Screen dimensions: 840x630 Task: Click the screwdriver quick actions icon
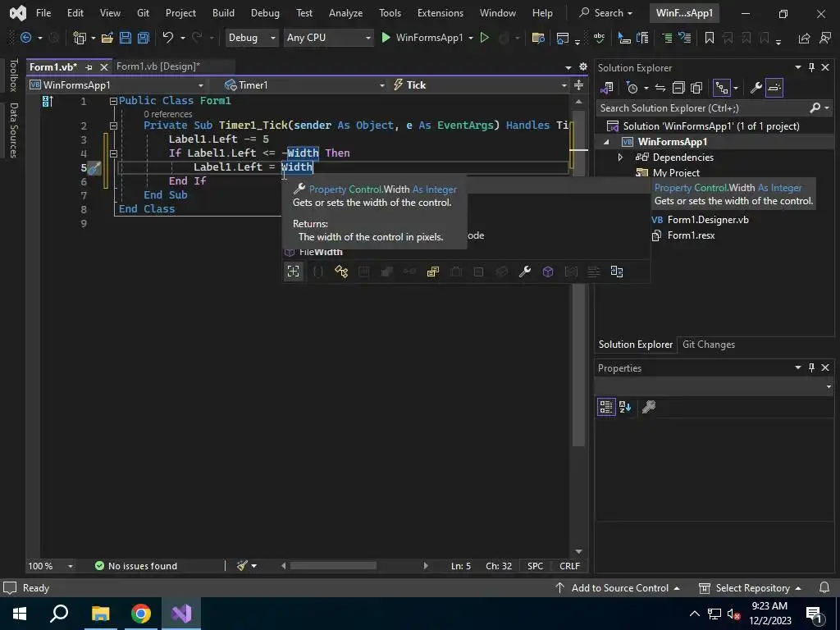[95, 168]
